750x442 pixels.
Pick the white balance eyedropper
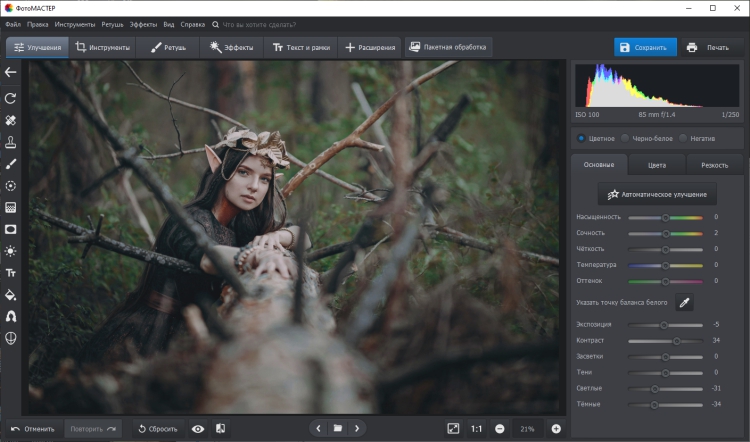685,302
